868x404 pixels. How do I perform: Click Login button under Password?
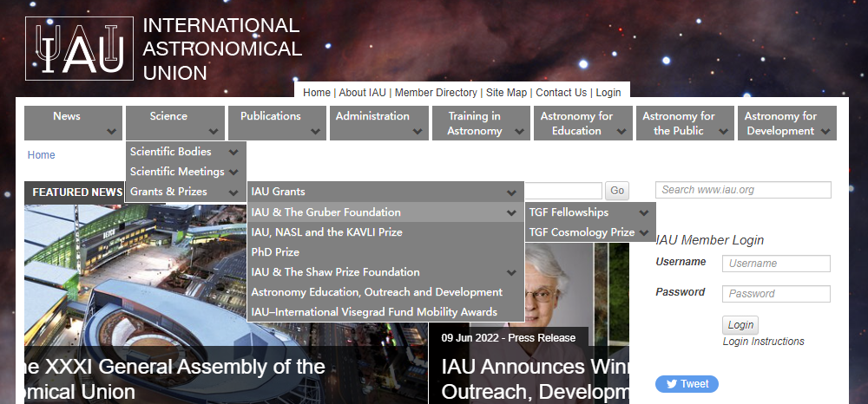[x=740, y=325]
